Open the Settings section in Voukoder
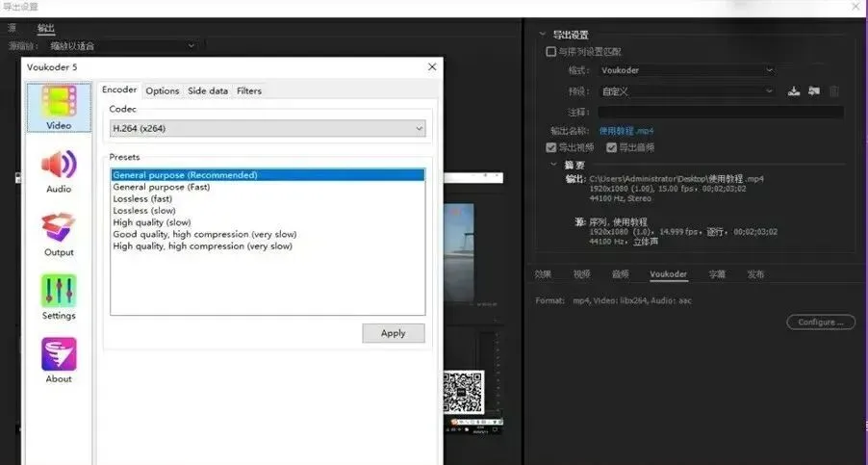The image size is (868, 465). pos(59,297)
